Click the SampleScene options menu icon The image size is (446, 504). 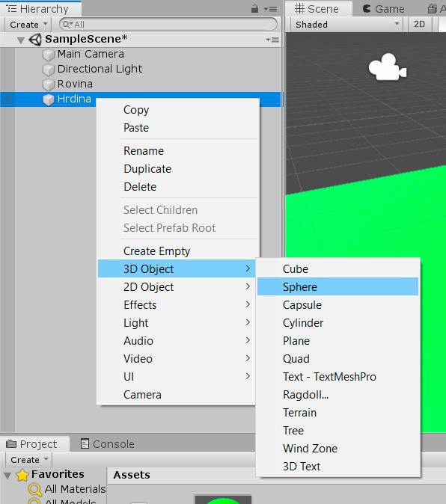click(x=272, y=40)
